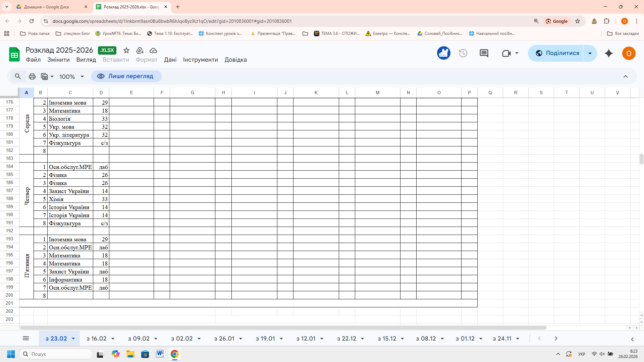644x362 pixels.
Task: Open comments icon in header
Action: pos(484,53)
